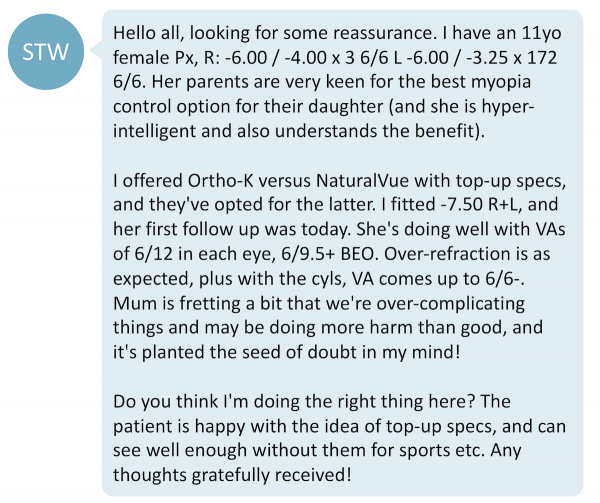This screenshot has height=503, width=600.
Task: Click the closing words 'thoughts gratefully received!'
Action: tap(232, 475)
